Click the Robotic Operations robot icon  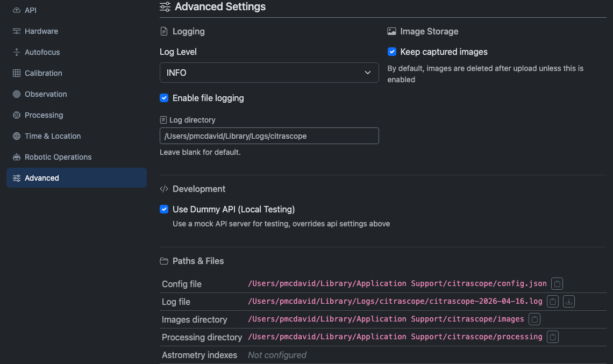[x=17, y=157]
